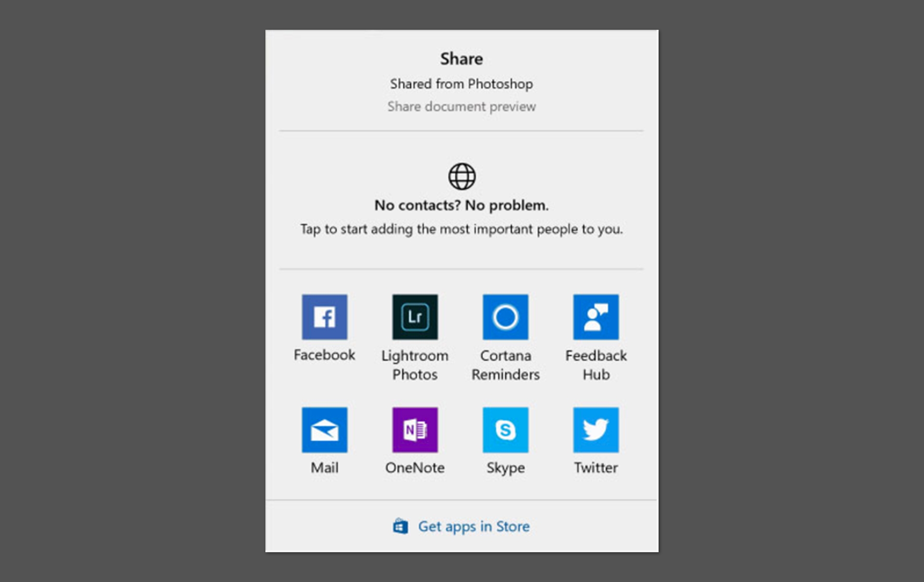Click the globe icon above the contacts message
924x582 pixels.
(x=461, y=176)
